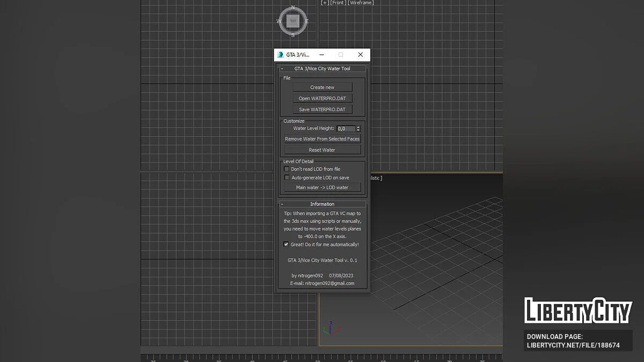This screenshot has height=362, width=644.
Task: Minimize the GTA 3/Vi... dialog
Action: click(x=321, y=55)
